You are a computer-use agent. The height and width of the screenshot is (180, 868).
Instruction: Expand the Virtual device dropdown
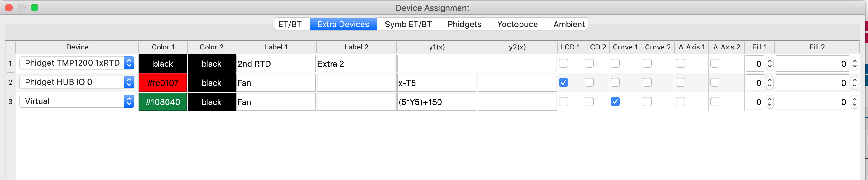click(129, 101)
